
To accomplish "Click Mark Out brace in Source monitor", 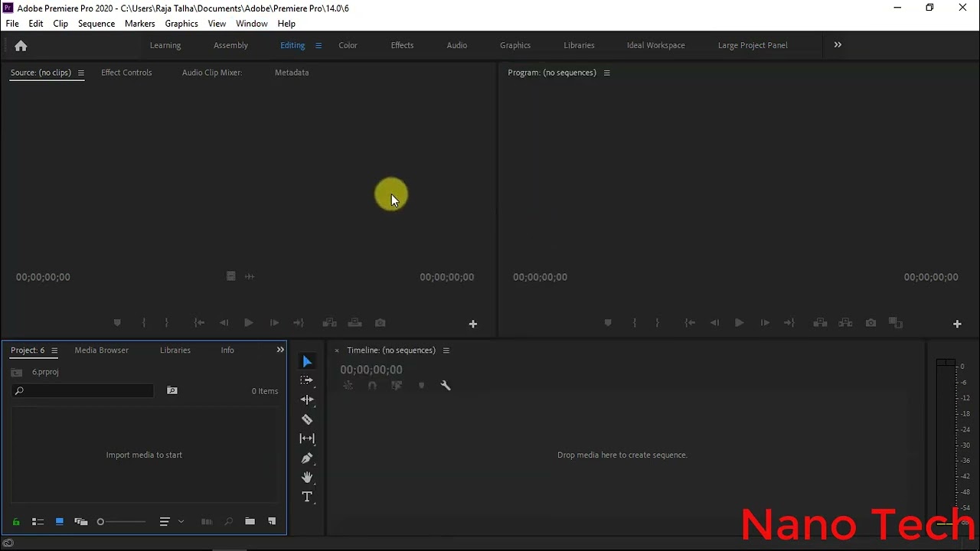I will (166, 323).
